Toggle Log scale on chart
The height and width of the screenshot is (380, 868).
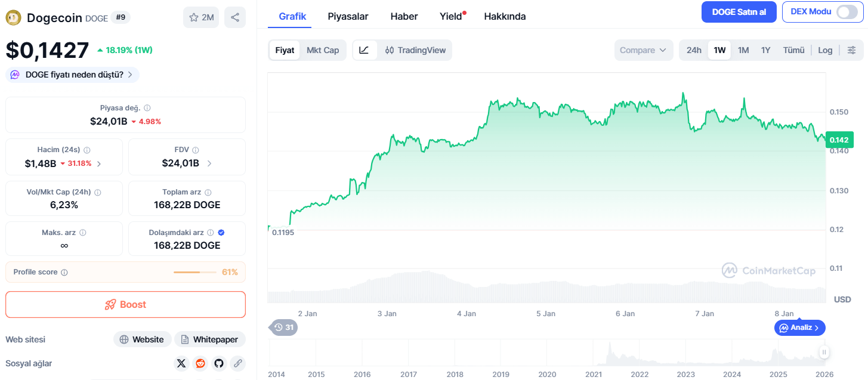pos(825,50)
